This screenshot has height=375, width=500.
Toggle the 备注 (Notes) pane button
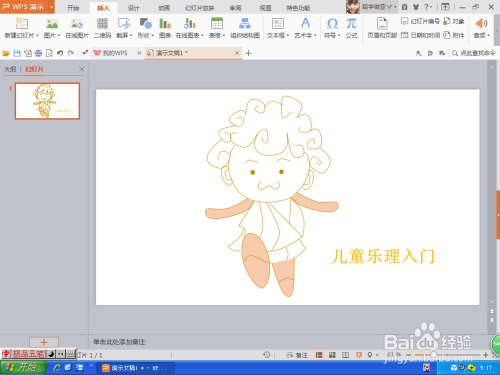297,355
